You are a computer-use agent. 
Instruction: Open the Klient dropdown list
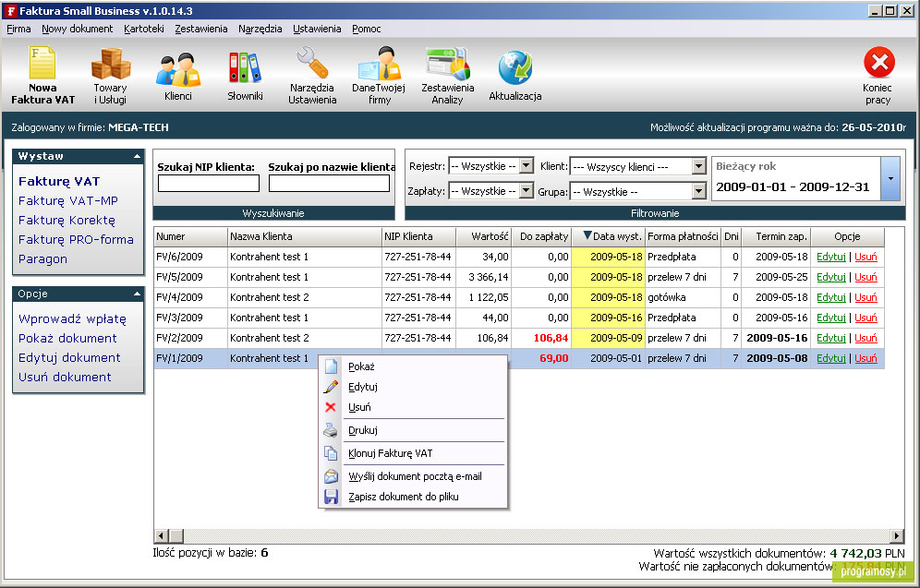click(698, 166)
